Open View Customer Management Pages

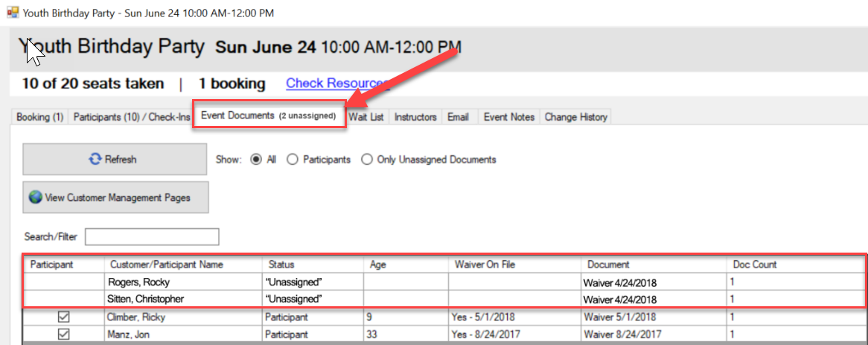[115, 197]
